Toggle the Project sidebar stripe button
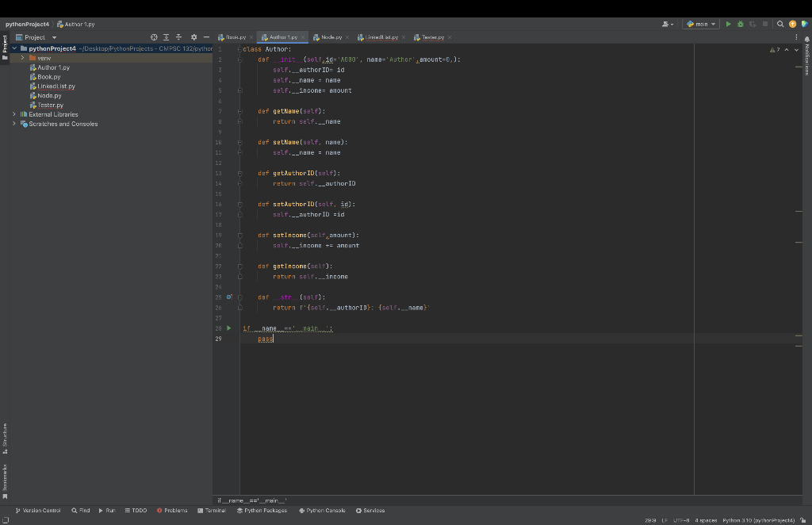 5,47
